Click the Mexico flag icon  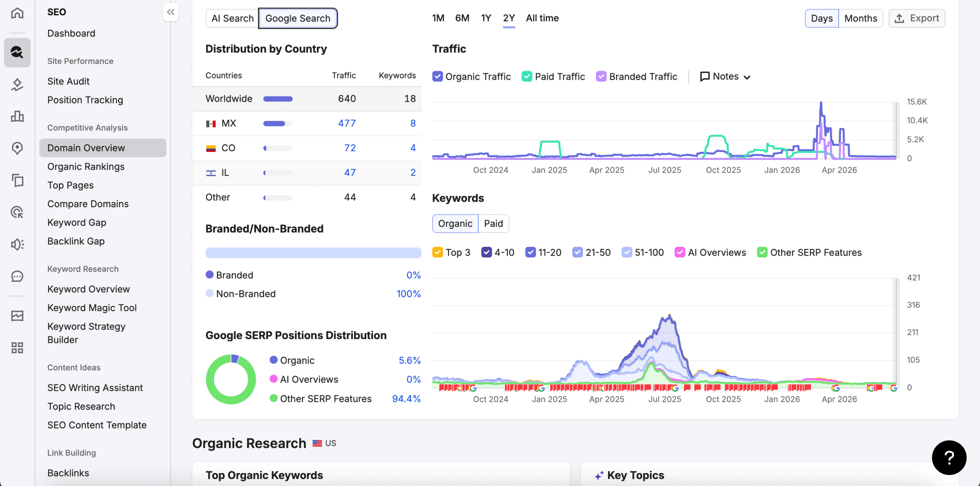point(211,124)
